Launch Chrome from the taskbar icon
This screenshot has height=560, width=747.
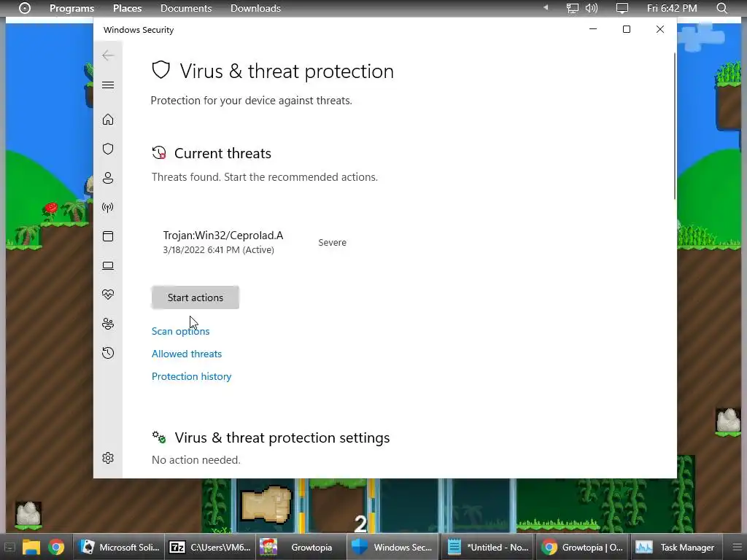point(56,547)
